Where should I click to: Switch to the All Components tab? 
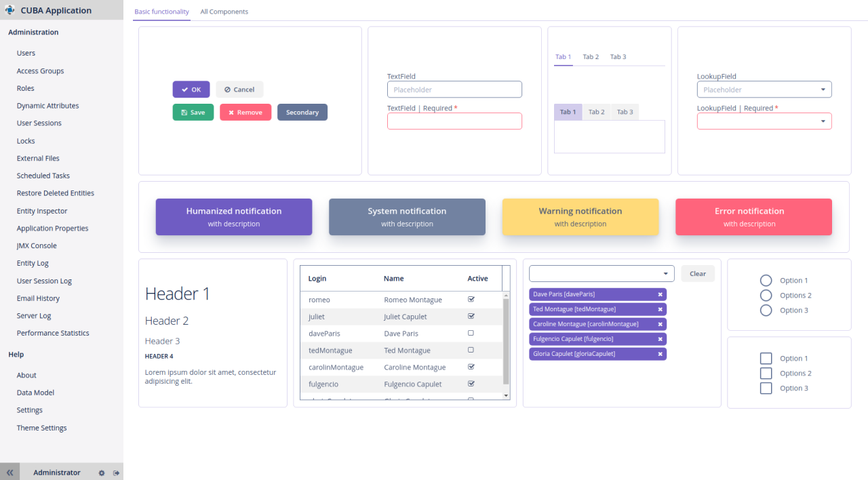[x=224, y=12]
